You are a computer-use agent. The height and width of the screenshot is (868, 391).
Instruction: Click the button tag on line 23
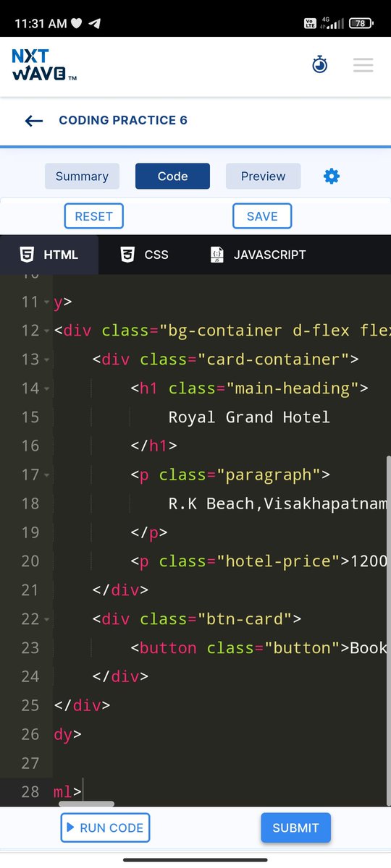[168, 648]
